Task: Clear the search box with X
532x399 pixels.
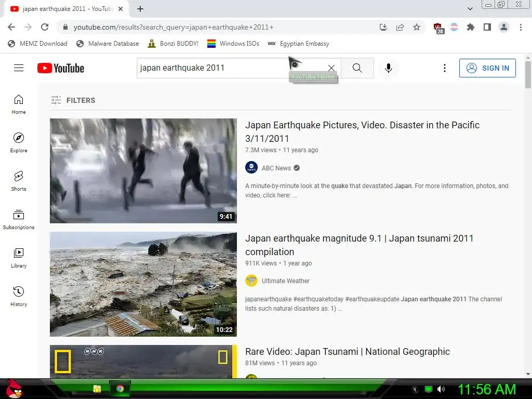Action: tap(331, 68)
